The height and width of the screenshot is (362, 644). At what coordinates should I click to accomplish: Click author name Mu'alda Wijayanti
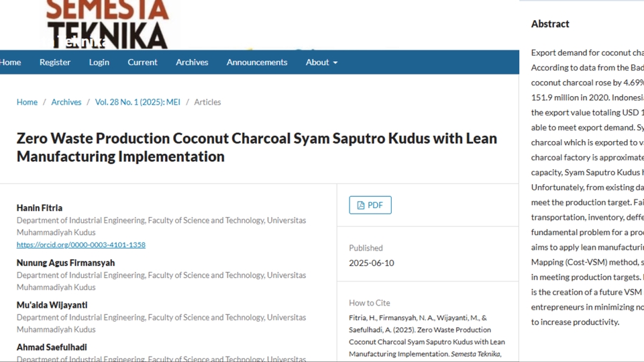(x=52, y=305)
